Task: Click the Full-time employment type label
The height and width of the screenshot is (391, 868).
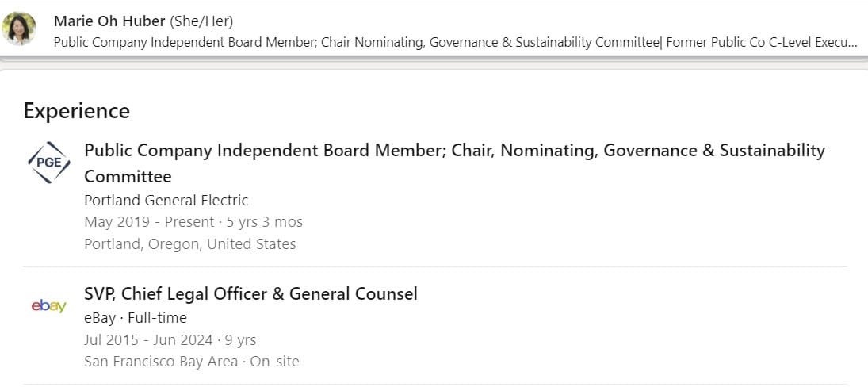Action: 157,318
